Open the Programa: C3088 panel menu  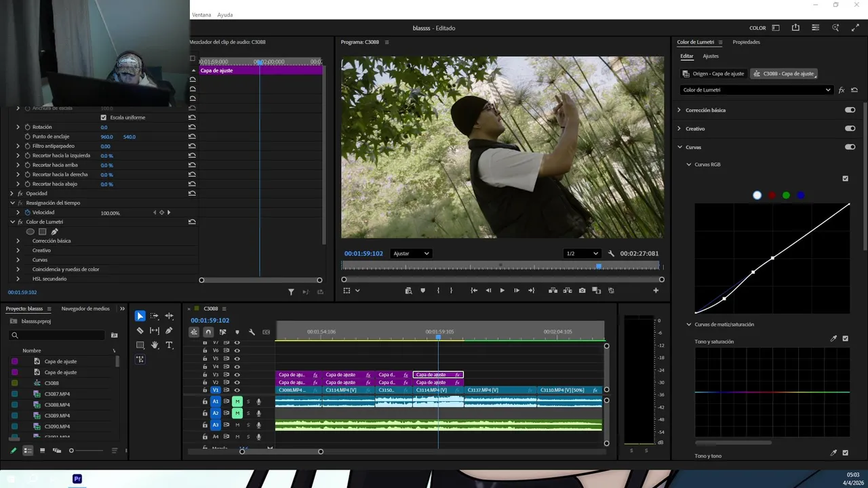(x=387, y=42)
